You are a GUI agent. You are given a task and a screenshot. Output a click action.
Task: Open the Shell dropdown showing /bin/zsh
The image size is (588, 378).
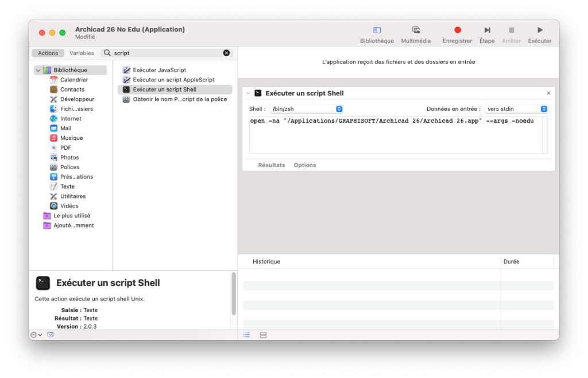point(306,108)
